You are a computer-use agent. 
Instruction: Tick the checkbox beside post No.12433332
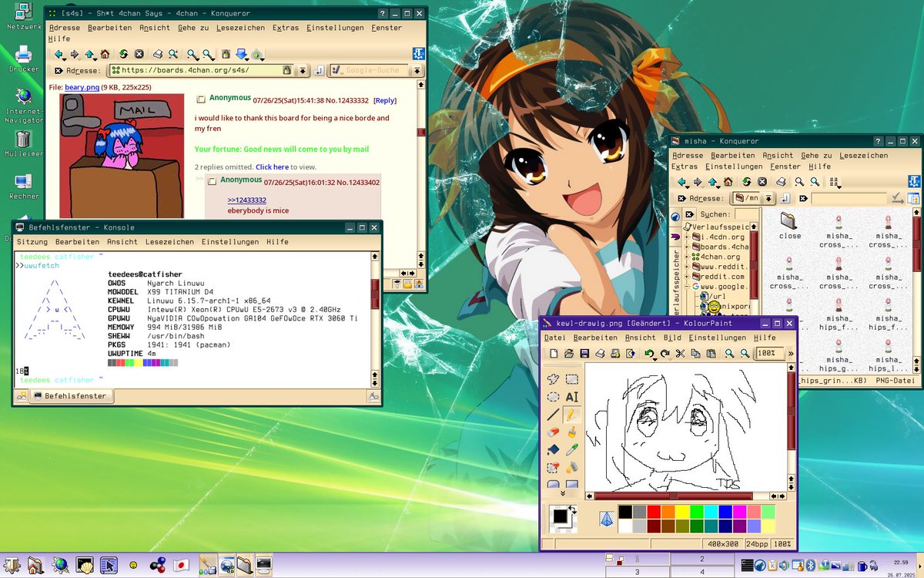pyautogui.click(x=201, y=99)
